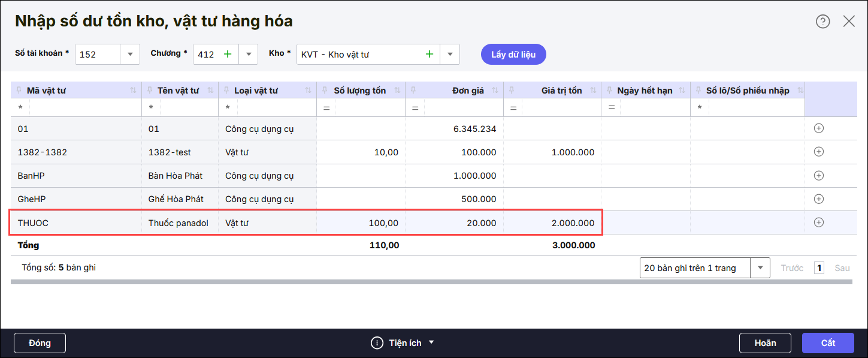Open the Số tài khoản dropdown
The image size is (868, 358).
[130, 54]
